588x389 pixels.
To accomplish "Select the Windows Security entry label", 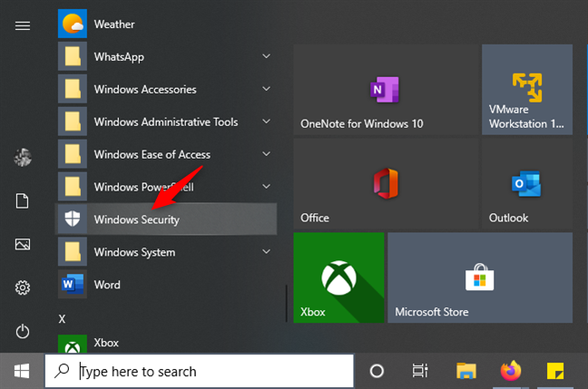I will coord(137,220).
